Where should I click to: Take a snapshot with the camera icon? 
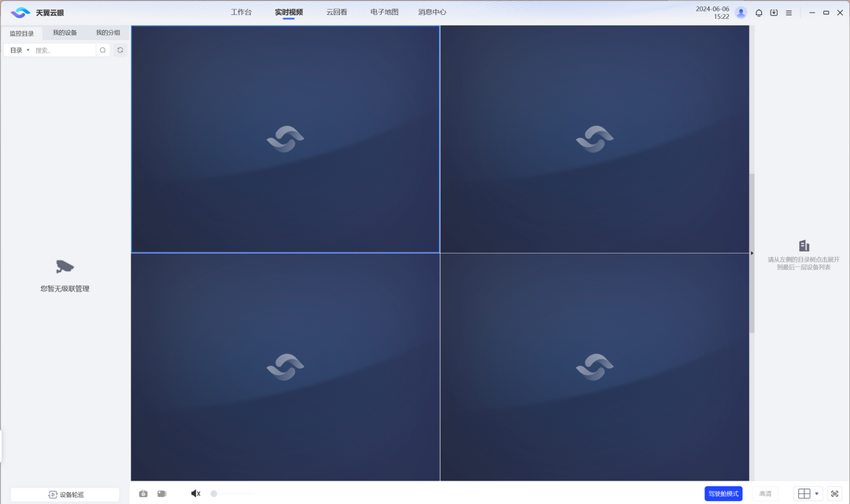point(143,494)
